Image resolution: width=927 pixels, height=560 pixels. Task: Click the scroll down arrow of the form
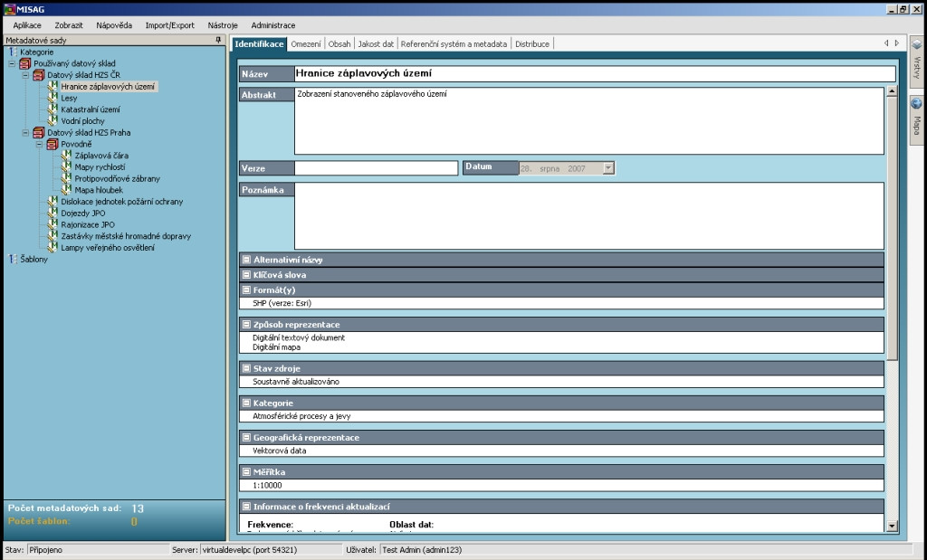[892, 526]
